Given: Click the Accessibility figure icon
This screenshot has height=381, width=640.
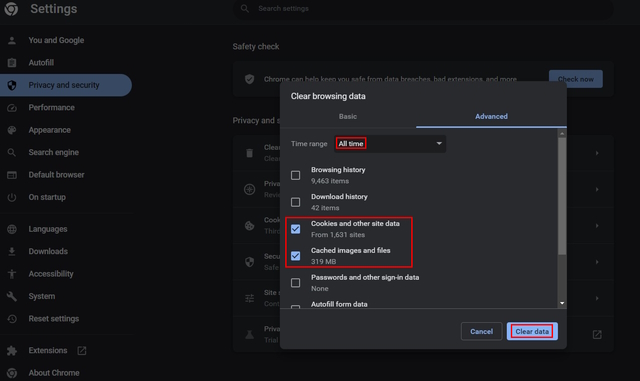Looking at the screenshot, I should pos(12,274).
